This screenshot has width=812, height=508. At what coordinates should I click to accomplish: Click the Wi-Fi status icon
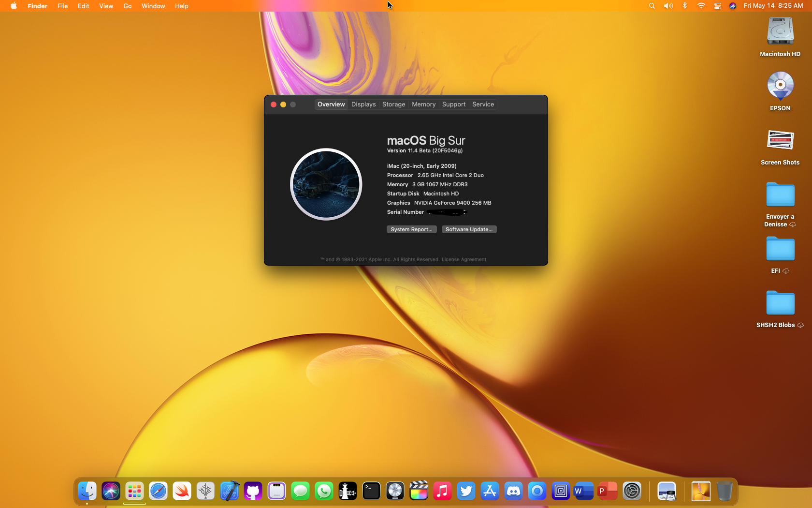(x=701, y=6)
